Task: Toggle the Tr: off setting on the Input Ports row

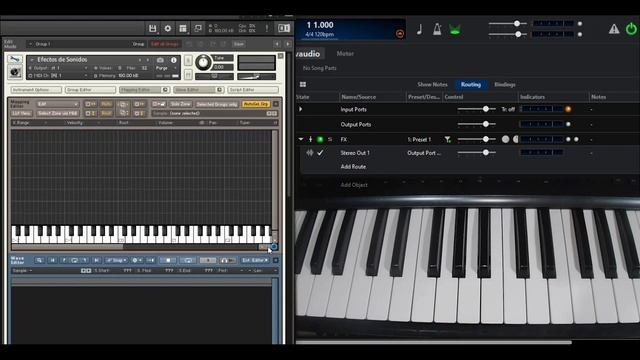Action: 508,109
